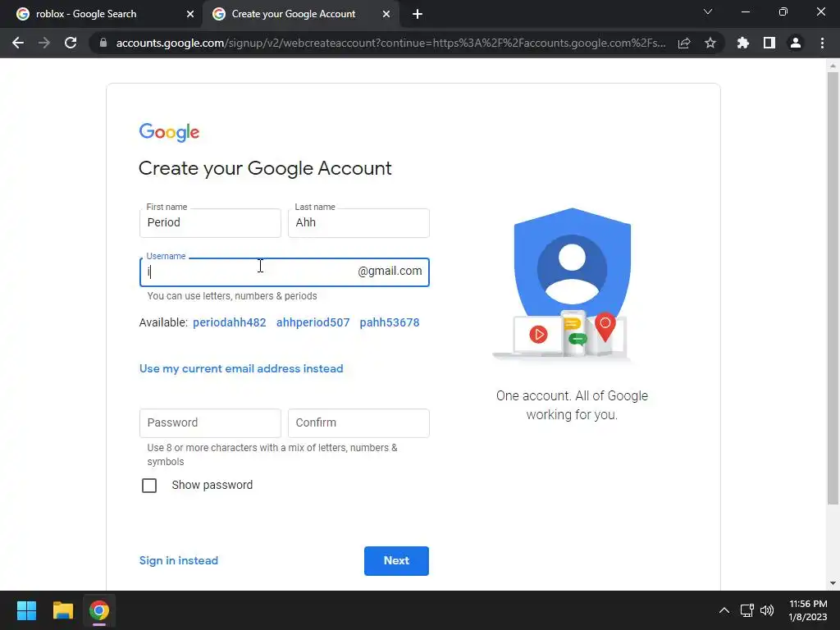Viewport: 840px width, 630px height.
Task: Bookmark this tab with the star
Action: (x=710, y=43)
